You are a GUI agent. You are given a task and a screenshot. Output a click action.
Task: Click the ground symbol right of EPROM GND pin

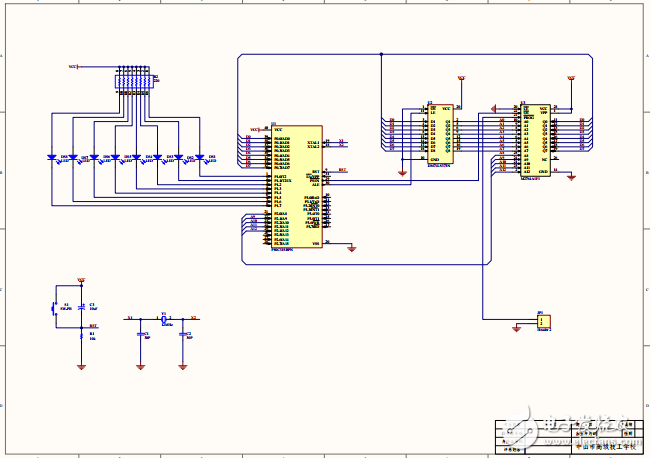[571, 177]
